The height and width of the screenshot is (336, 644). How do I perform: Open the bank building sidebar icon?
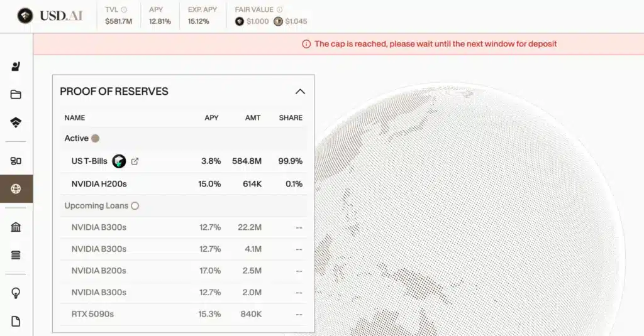(16, 227)
